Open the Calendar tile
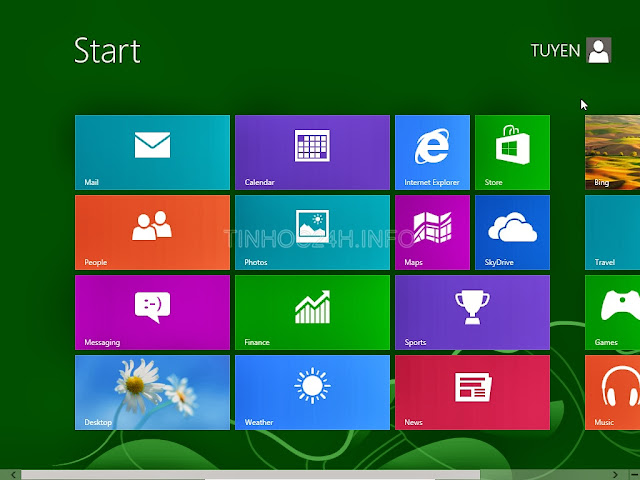Image resolution: width=640 pixels, height=480 pixels. pyautogui.click(x=312, y=152)
